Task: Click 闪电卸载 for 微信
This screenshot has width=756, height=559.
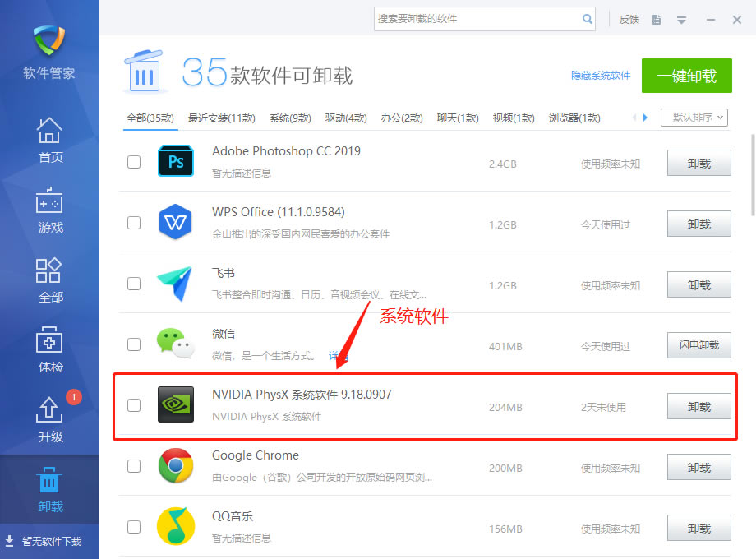Action: [698, 345]
